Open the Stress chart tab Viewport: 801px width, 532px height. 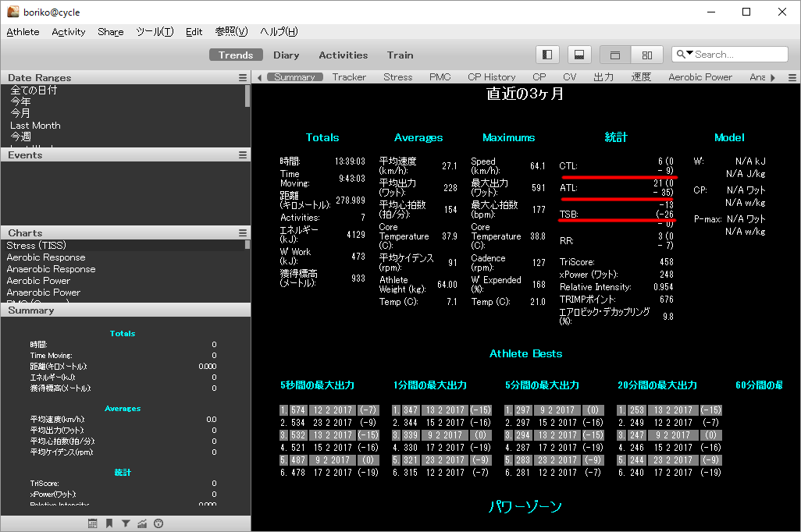pos(398,77)
